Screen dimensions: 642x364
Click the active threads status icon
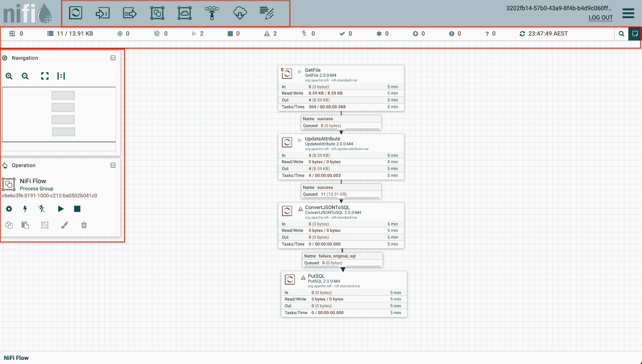pos(12,34)
